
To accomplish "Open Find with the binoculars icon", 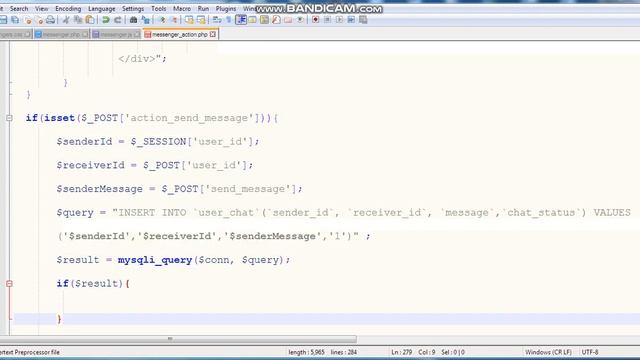I will click(133, 20).
